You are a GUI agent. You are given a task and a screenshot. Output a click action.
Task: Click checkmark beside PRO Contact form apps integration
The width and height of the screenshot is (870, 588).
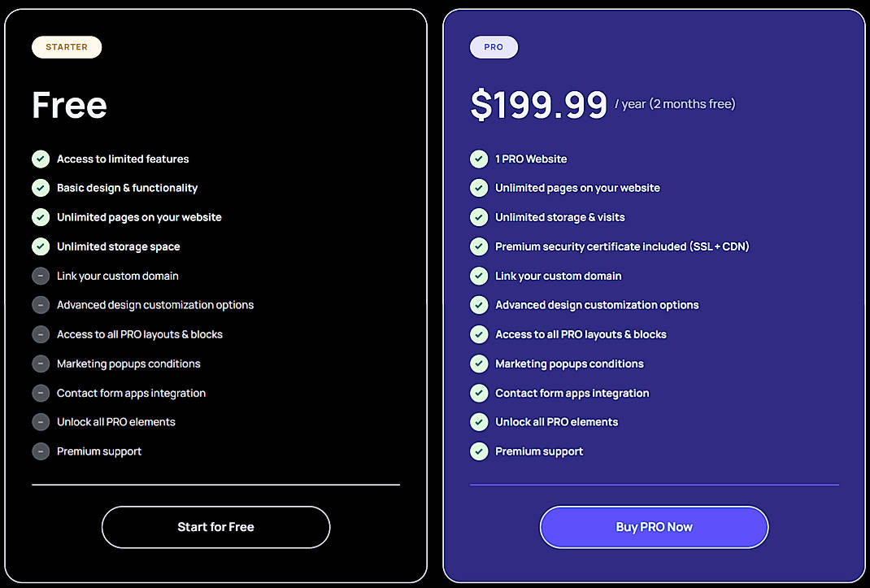point(479,393)
